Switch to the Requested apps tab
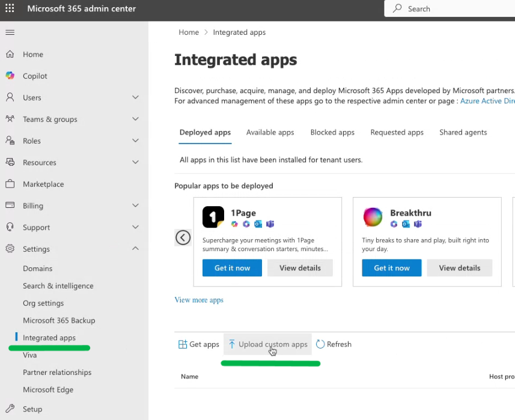 coord(397,132)
